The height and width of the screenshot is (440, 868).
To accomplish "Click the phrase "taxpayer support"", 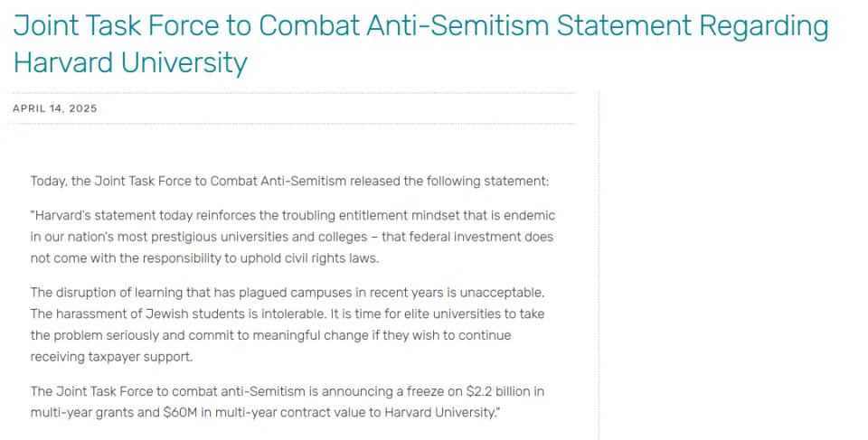I will [148, 357].
